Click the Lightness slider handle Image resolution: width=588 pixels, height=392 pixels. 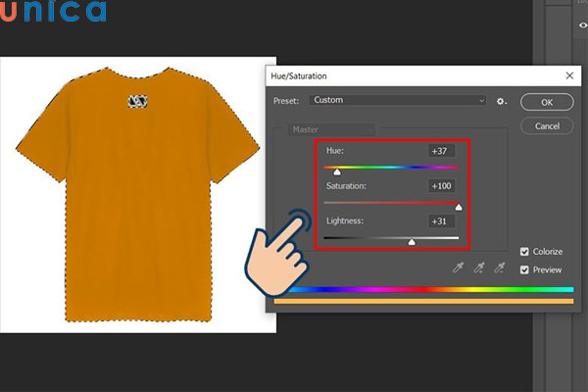coord(411,241)
